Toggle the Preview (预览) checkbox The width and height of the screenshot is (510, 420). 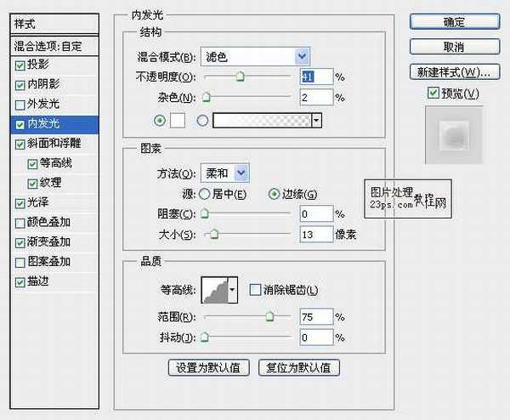(434, 93)
